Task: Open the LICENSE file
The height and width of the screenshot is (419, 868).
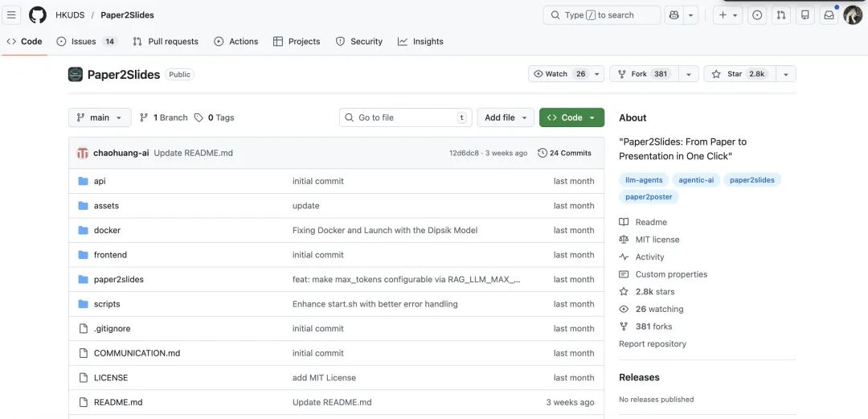Action: (x=111, y=377)
